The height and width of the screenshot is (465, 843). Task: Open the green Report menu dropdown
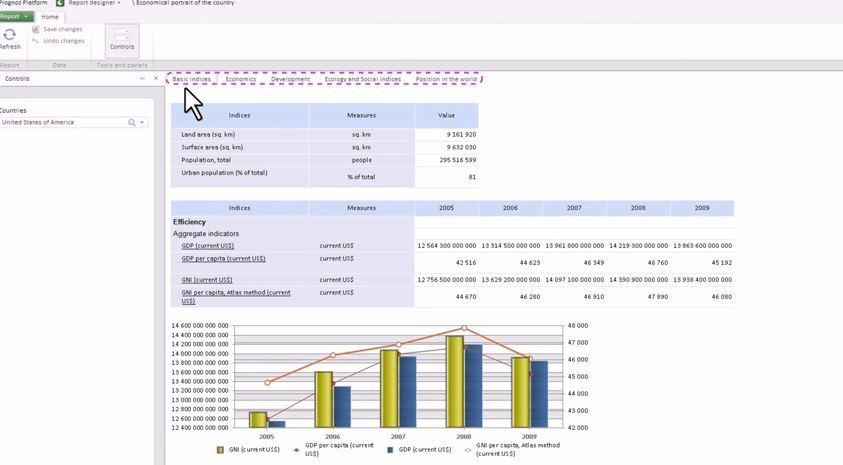click(x=16, y=16)
